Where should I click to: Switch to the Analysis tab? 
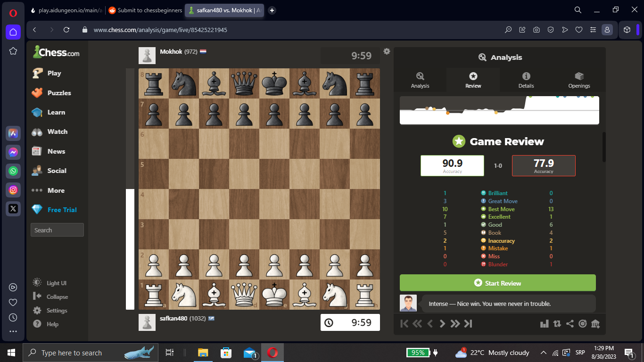pyautogui.click(x=420, y=80)
